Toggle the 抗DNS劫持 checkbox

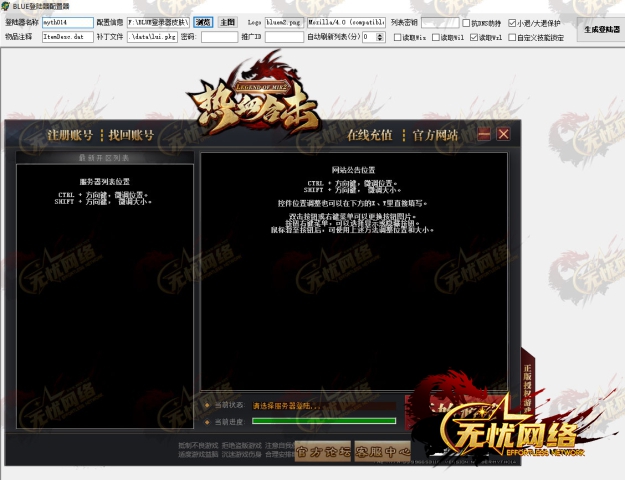466,23
